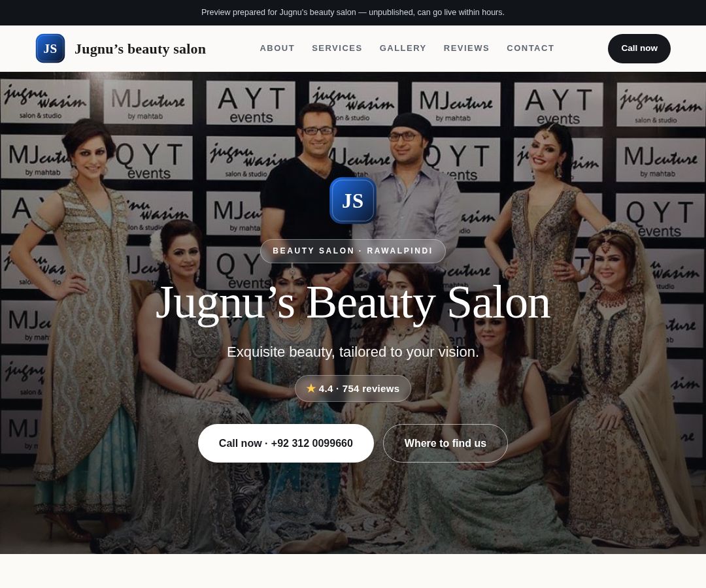Click the large JS badge in hero

pyautogui.click(x=352, y=201)
